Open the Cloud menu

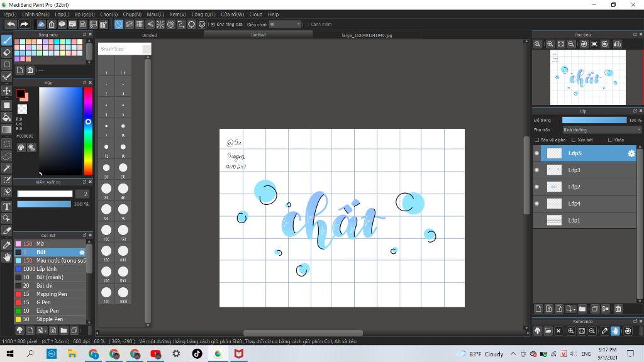(256, 14)
